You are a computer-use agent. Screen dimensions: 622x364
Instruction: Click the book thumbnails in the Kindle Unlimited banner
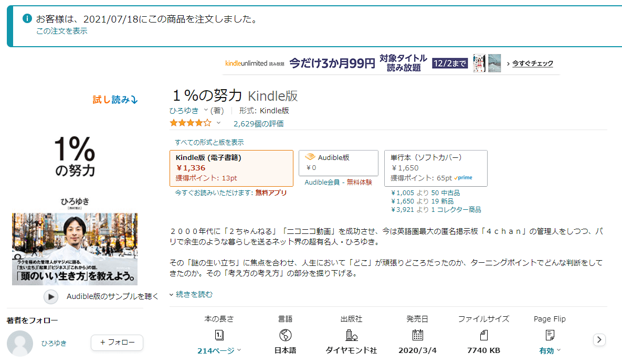coord(487,63)
